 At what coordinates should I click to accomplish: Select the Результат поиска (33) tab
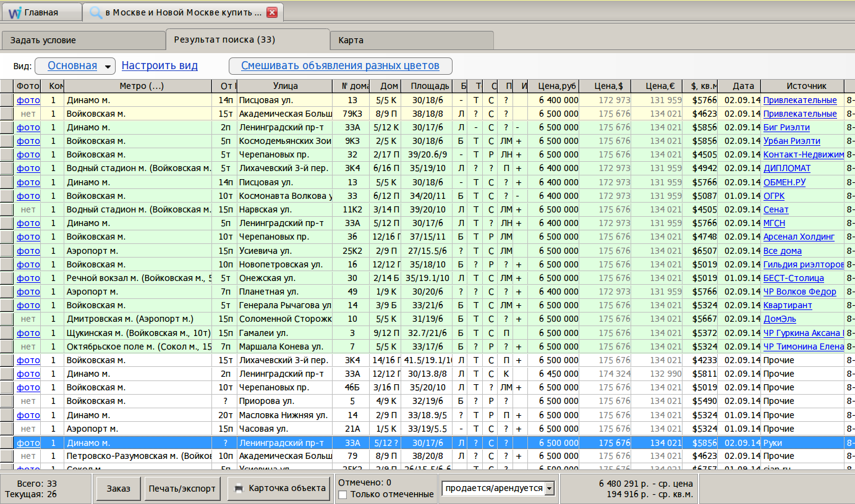(247, 40)
